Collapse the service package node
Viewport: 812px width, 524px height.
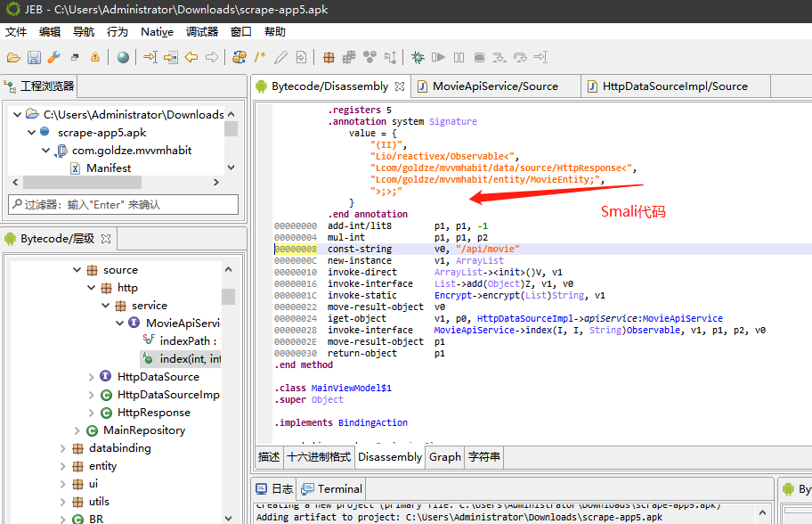click(106, 306)
